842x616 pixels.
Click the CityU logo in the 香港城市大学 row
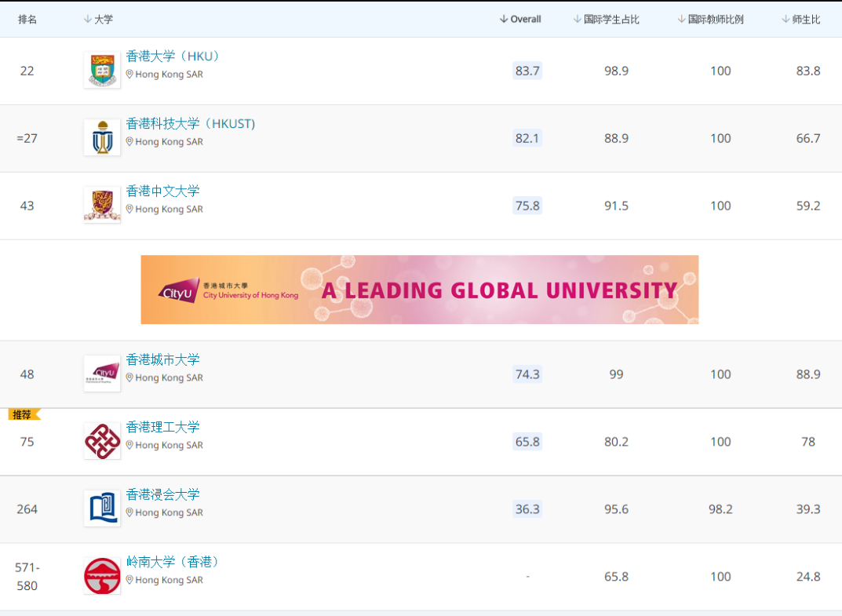coord(102,374)
